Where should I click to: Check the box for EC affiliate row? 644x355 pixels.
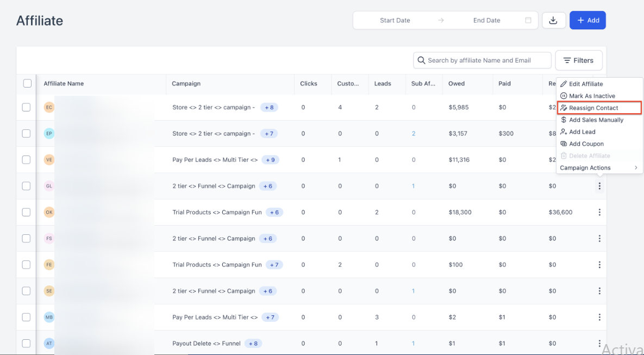pos(26,108)
